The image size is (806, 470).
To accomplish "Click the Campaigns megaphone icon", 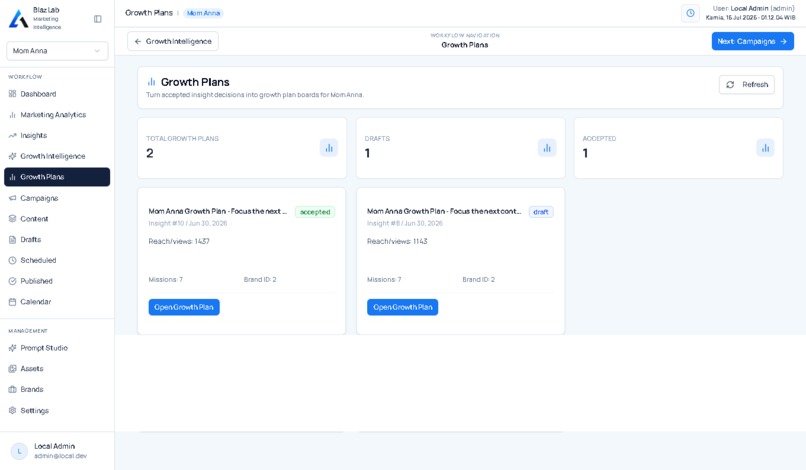I will (x=12, y=198).
